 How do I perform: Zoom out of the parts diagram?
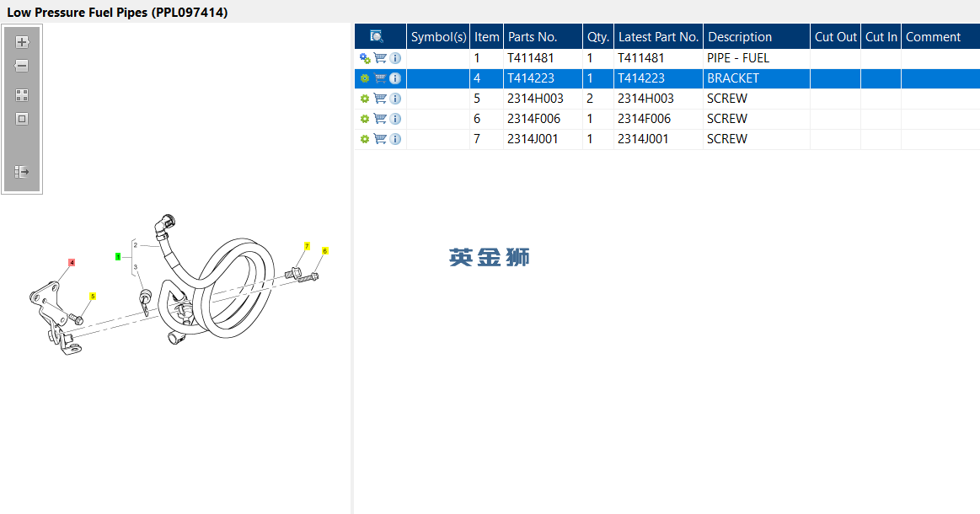point(22,66)
